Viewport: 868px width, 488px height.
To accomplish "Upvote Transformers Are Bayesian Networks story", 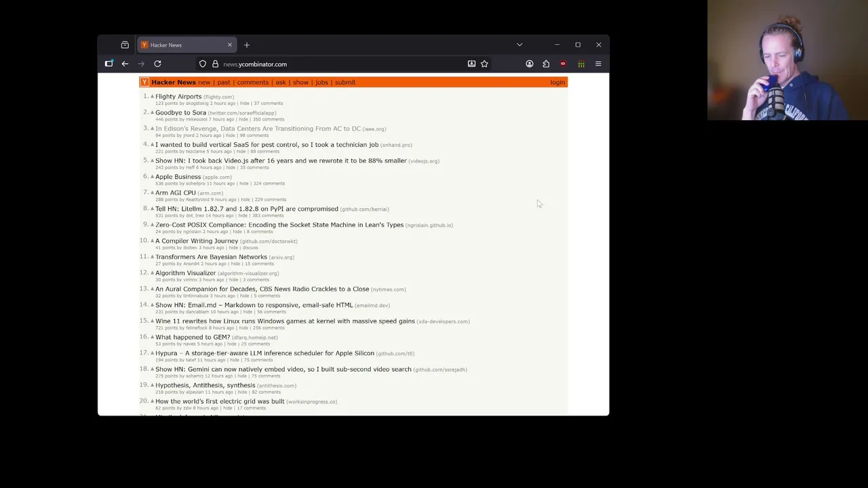I will (x=152, y=257).
